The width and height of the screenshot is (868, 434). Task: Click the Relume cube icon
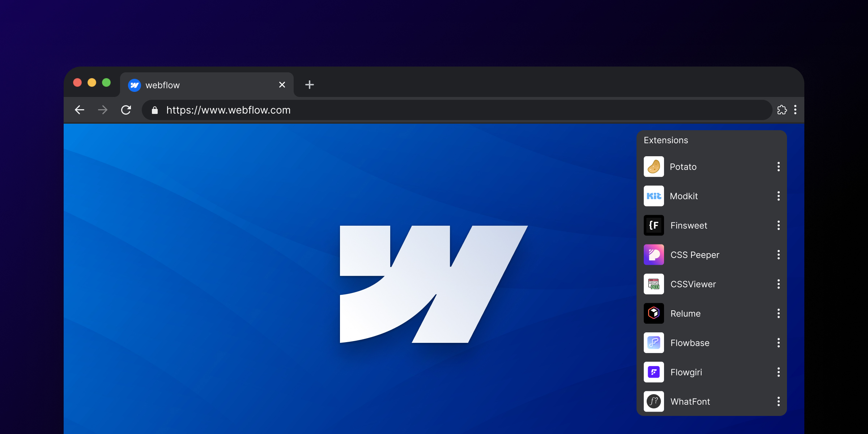tap(654, 313)
